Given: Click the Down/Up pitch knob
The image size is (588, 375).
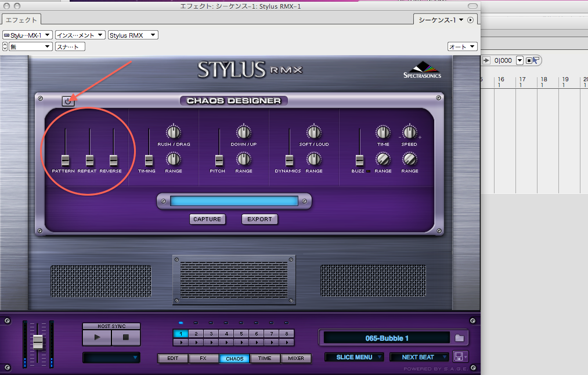Looking at the screenshot, I should click(243, 132).
